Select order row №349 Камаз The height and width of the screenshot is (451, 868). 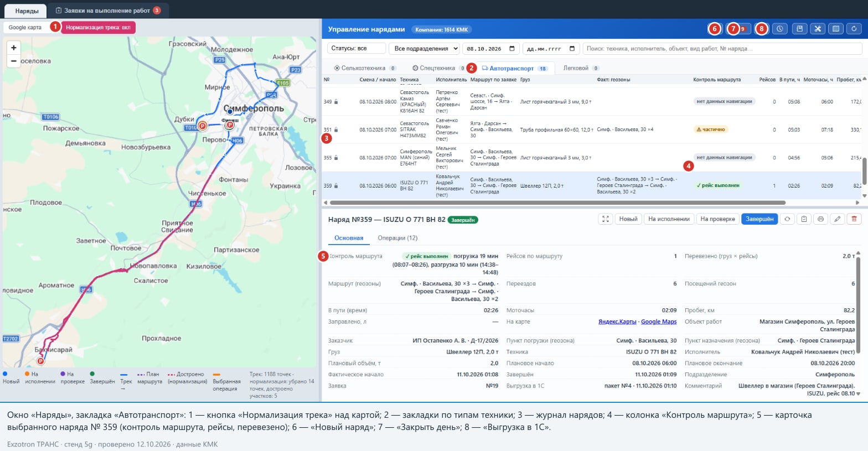(592, 102)
